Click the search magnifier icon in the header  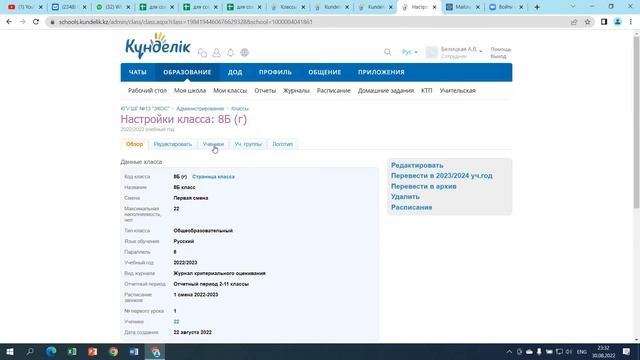387,52
